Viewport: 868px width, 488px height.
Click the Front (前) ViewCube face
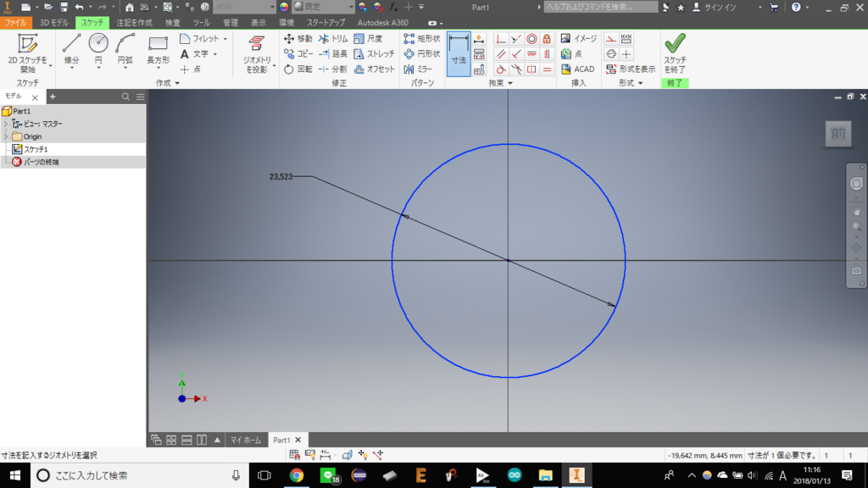coord(838,133)
